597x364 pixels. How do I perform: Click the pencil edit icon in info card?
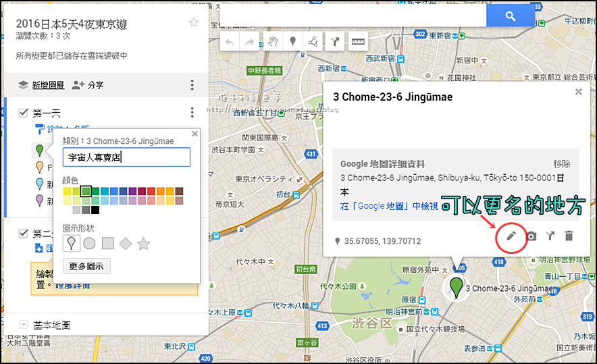point(511,236)
